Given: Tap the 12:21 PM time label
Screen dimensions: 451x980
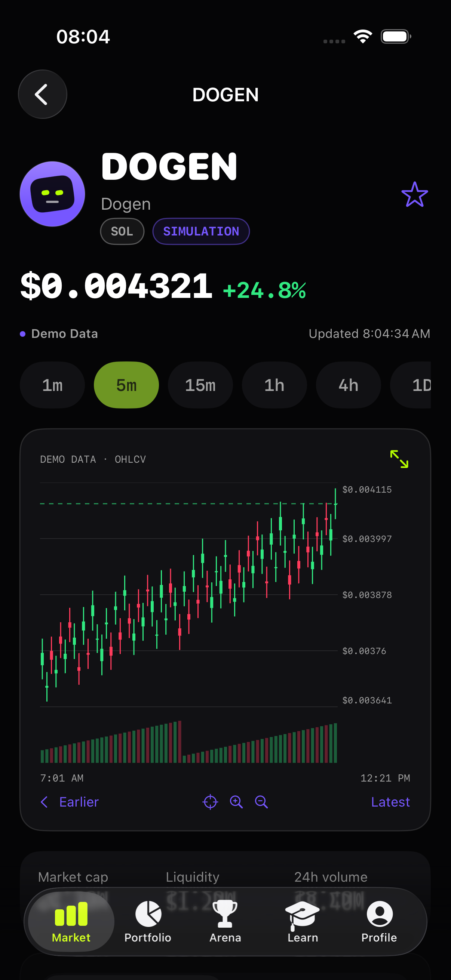Looking at the screenshot, I should tap(385, 778).
